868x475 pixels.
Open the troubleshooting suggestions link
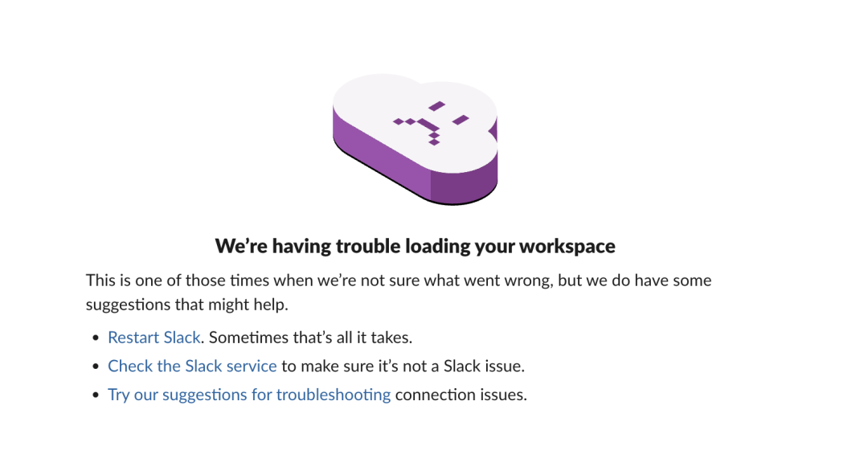(249, 395)
